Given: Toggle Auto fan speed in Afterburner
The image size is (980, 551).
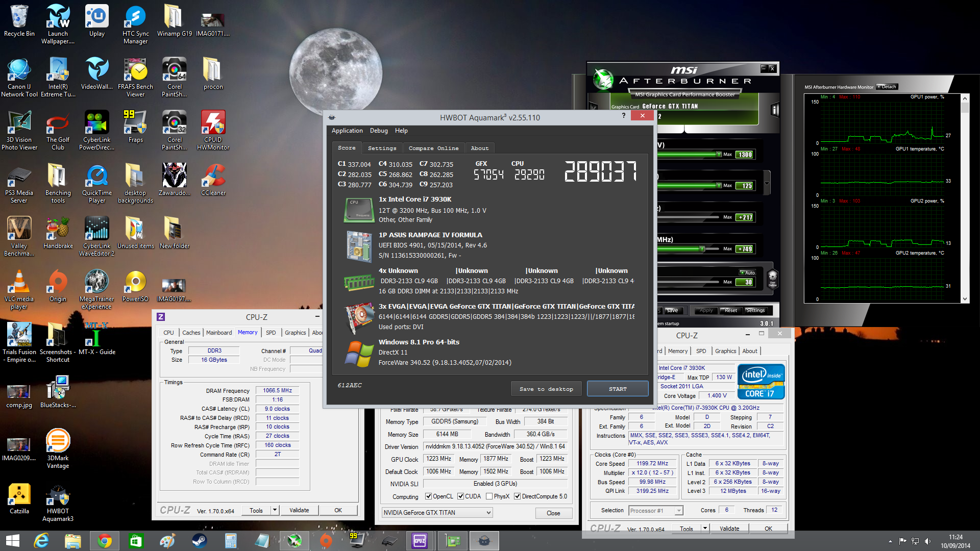Looking at the screenshot, I should click(x=748, y=273).
